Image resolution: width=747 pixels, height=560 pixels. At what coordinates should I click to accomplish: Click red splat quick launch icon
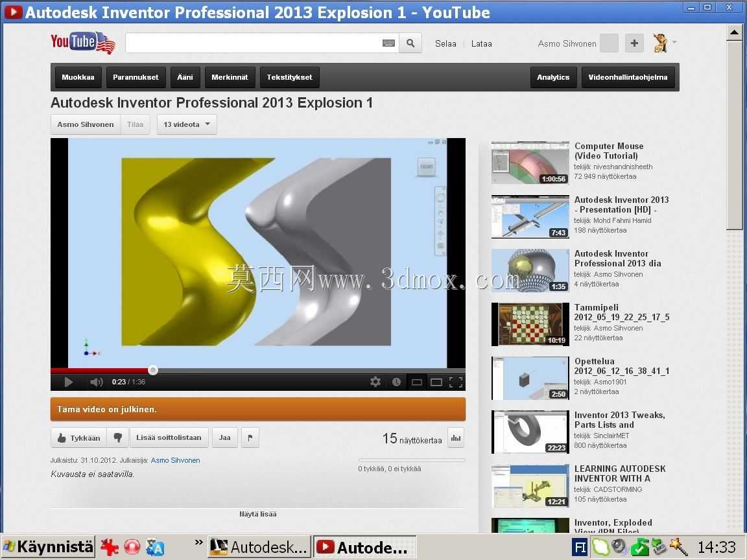(x=109, y=547)
